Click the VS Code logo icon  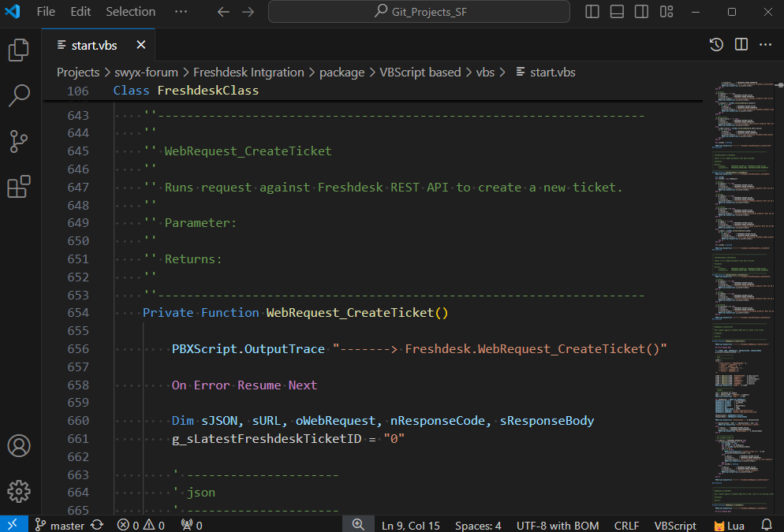[x=13, y=12]
